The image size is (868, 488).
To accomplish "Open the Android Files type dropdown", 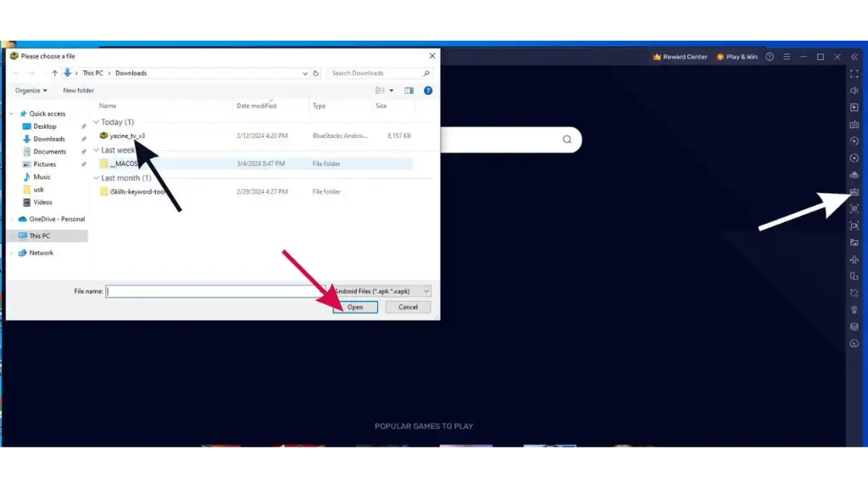I will coord(381,291).
